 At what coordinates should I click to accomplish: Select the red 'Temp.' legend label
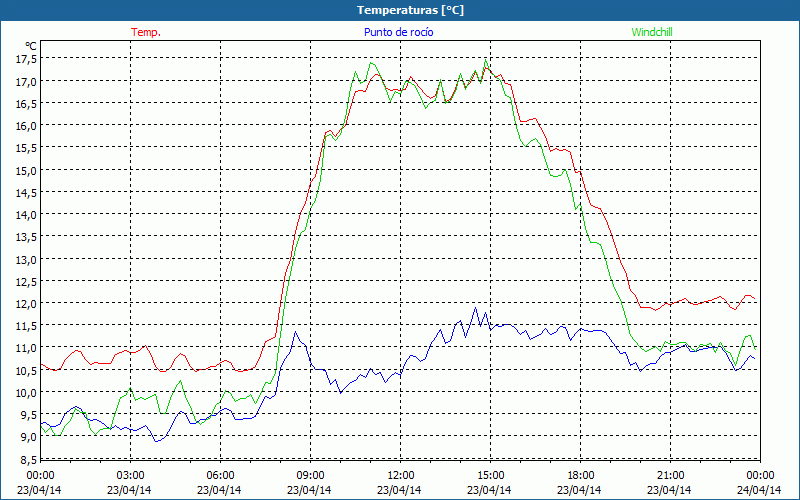(146, 32)
